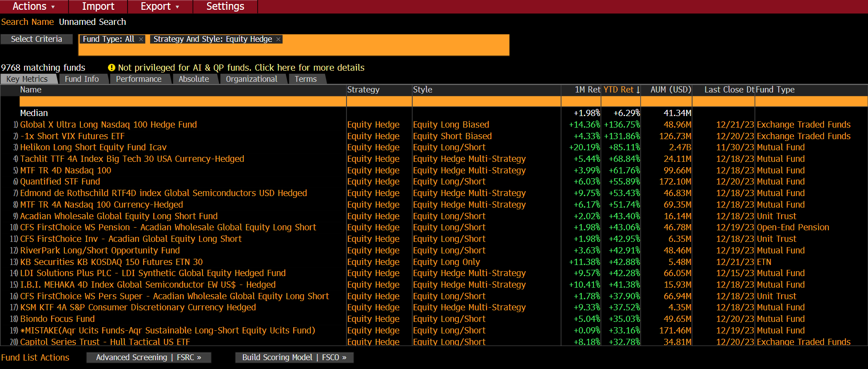Switch to the Fund Info tab
The width and height of the screenshot is (868, 369).
click(x=82, y=79)
